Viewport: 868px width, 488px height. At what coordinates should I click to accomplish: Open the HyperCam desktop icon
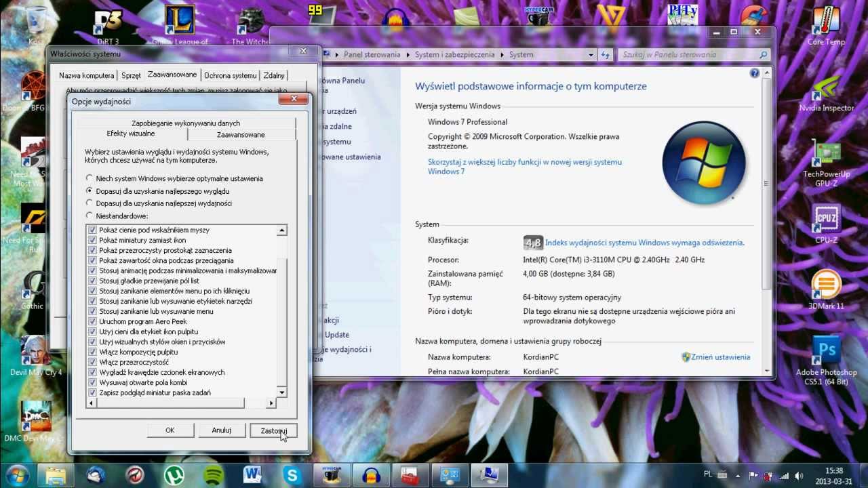[539, 16]
